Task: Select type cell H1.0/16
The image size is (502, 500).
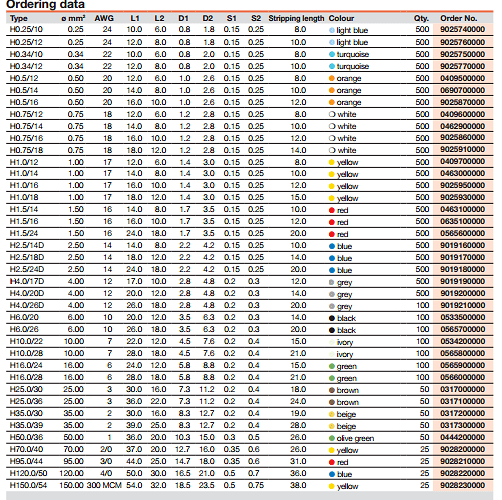Action: (24, 185)
